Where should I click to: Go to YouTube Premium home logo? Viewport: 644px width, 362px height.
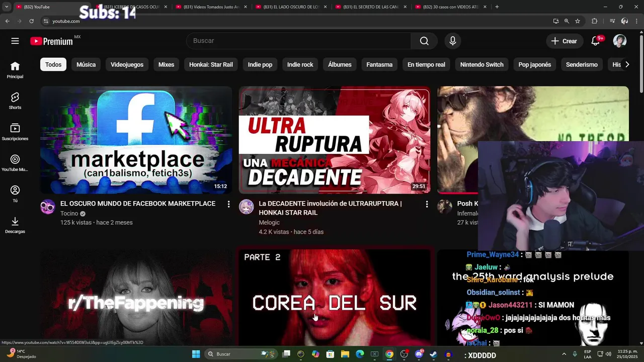(52, 41)
